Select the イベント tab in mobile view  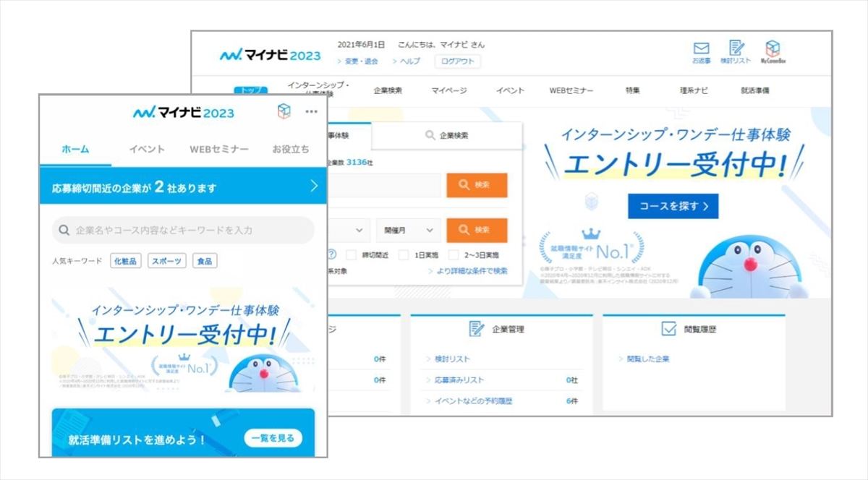147,150
